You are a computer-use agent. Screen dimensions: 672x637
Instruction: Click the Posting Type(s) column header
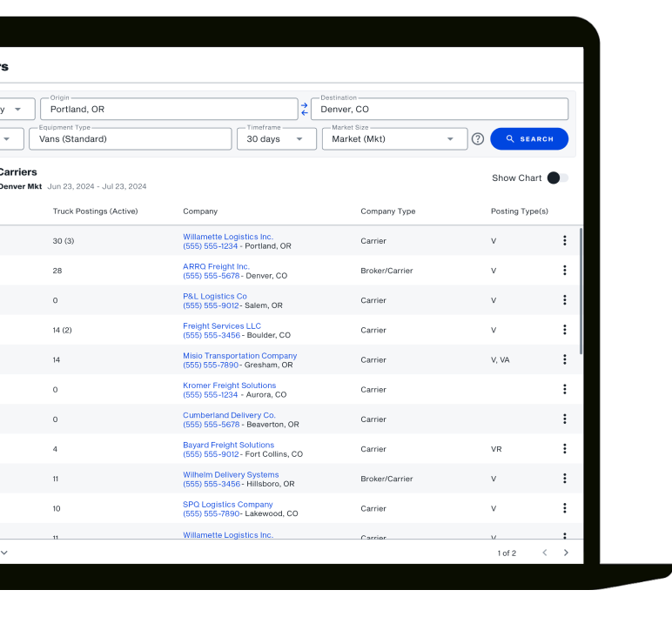(520, 211)
